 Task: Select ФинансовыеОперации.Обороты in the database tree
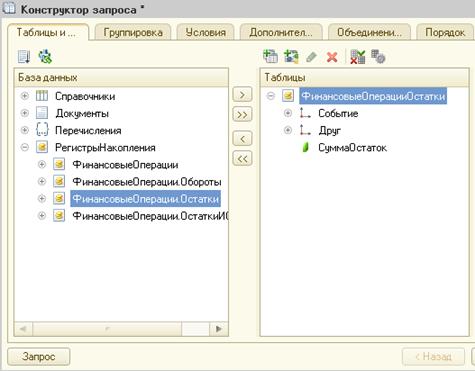point(147,182)
